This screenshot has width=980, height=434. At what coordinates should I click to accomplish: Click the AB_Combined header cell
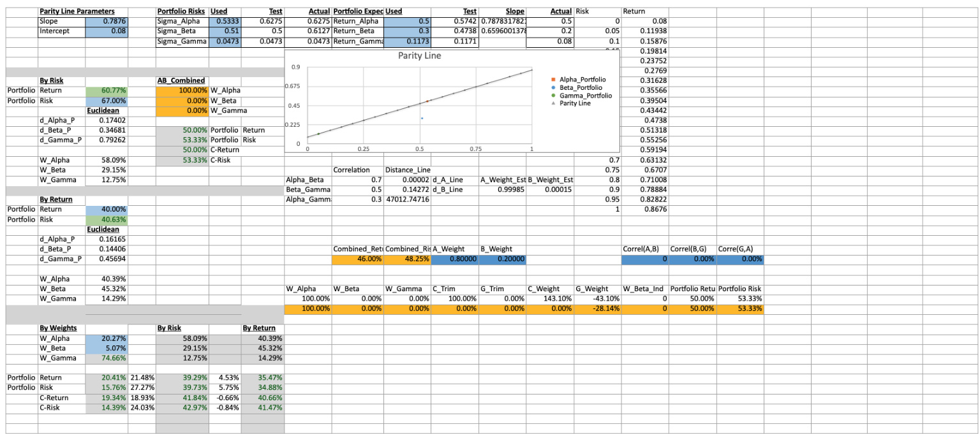(x=182, y=80)
